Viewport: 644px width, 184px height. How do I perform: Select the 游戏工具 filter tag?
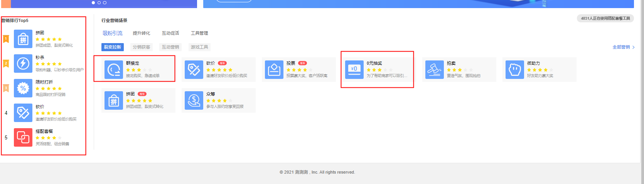click(x=199, y=47)
